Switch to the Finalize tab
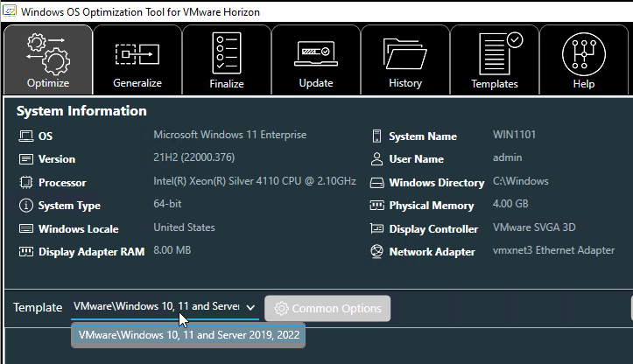This screenshot has height=364, width=633. [227, 59]
